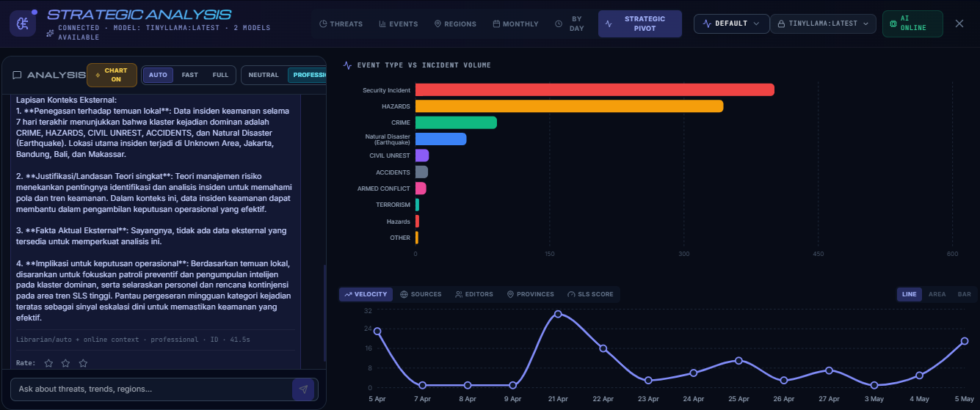Open the Sources chart tab
Screen dimensions: 980x410
tap(421, 294)
